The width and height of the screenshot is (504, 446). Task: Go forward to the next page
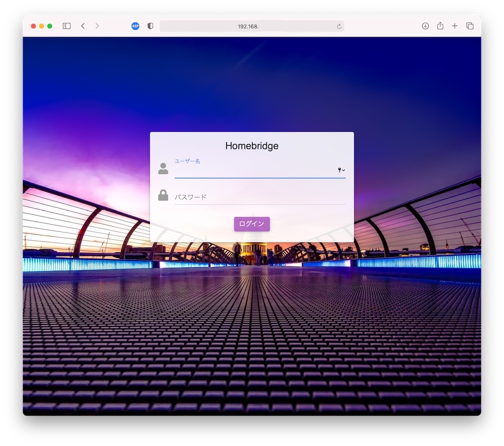coord(97,26)
